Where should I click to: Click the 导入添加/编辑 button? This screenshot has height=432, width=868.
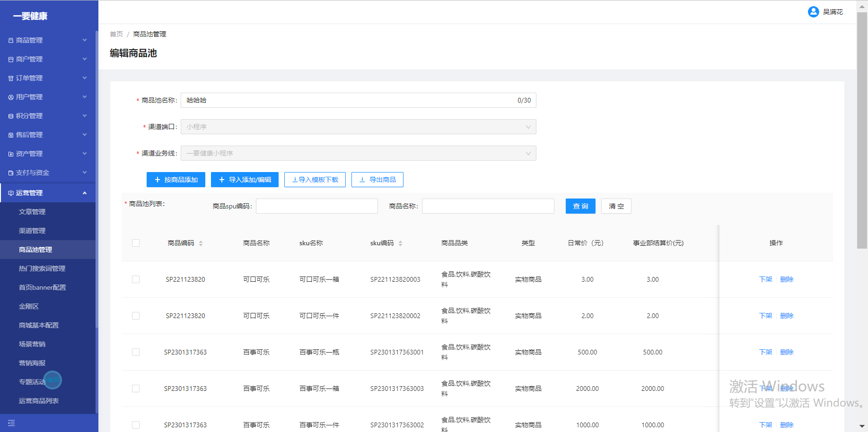[x=245, y=180]
